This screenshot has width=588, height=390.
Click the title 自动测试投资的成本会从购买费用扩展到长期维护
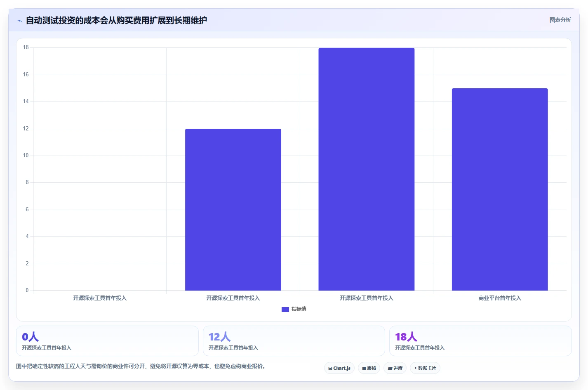click(116, 20)
